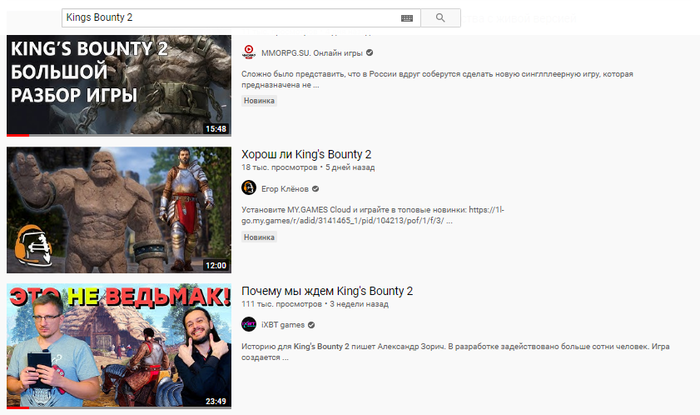
Task: Click Новинка badge under MMORPG.SU video
Action: [x=259, y=101]
